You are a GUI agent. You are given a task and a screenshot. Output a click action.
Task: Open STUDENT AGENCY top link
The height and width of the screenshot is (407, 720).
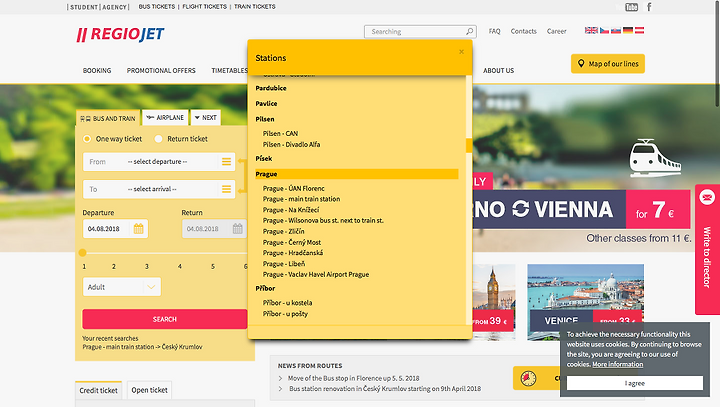click(98, 7)
